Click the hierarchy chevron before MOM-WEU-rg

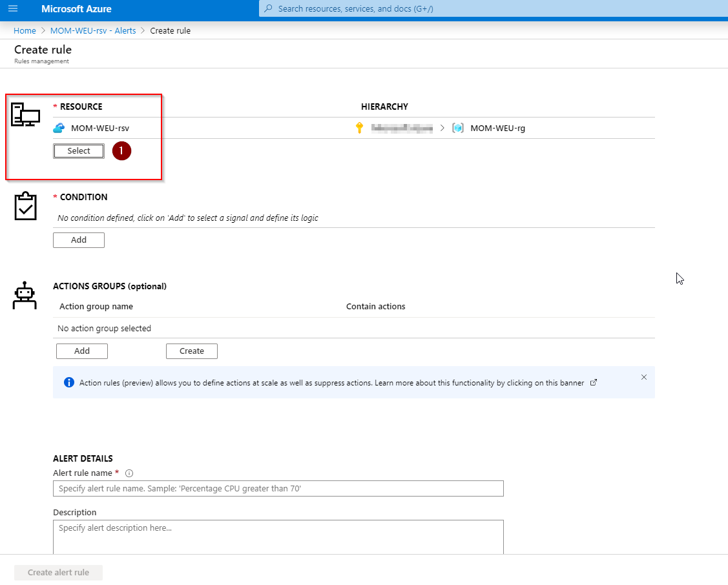[442, 128]
